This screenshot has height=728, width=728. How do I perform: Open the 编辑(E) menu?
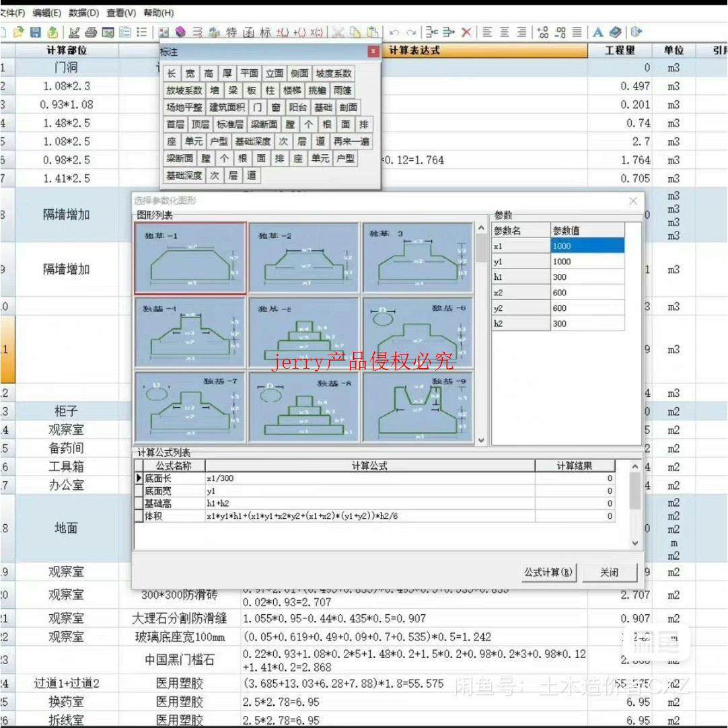47,13
